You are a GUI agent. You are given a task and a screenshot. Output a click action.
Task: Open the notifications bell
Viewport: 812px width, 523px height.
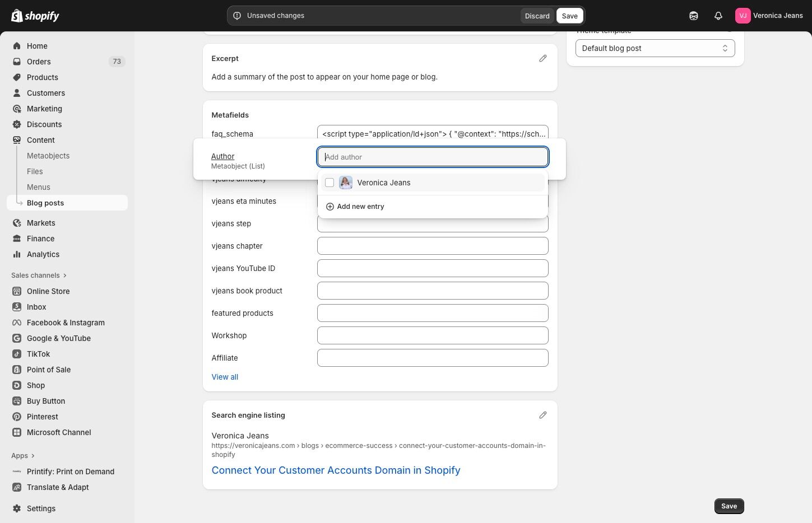click(718, 16)
